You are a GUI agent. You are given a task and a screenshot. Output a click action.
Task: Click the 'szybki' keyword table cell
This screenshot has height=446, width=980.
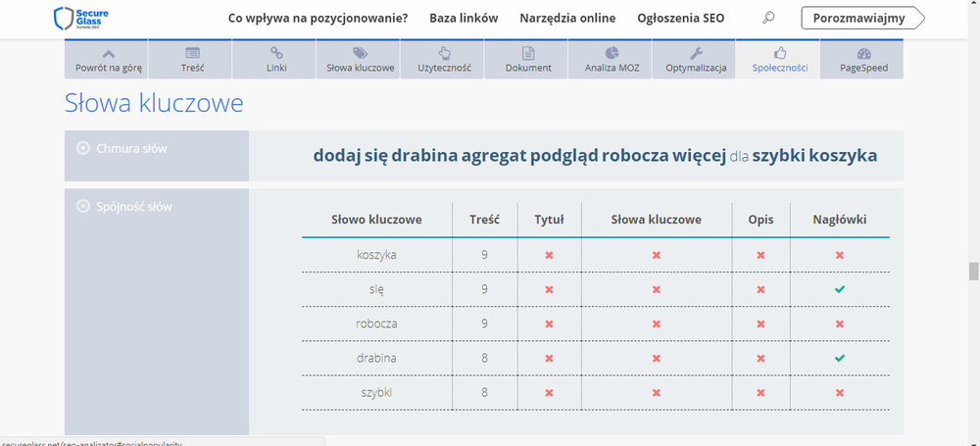(377, 393)
